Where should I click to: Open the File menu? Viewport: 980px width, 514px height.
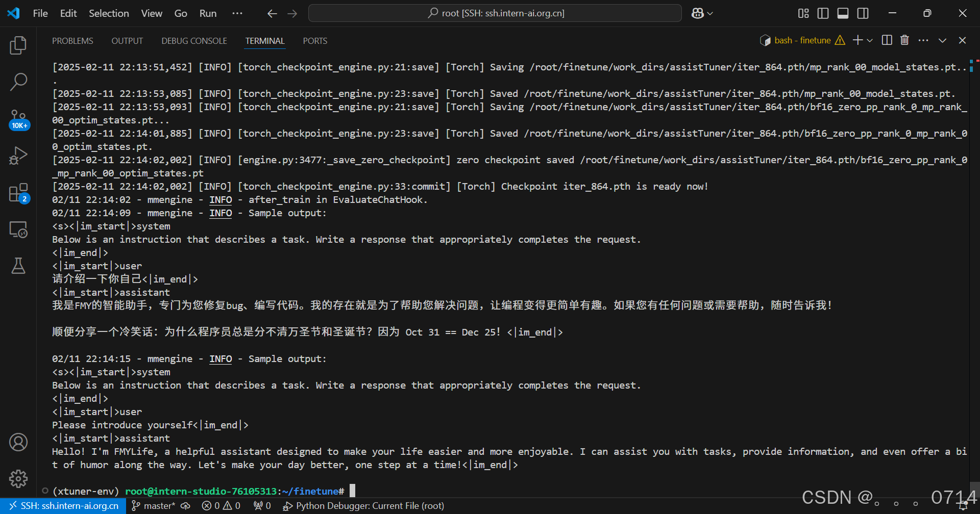coord(40,13)
